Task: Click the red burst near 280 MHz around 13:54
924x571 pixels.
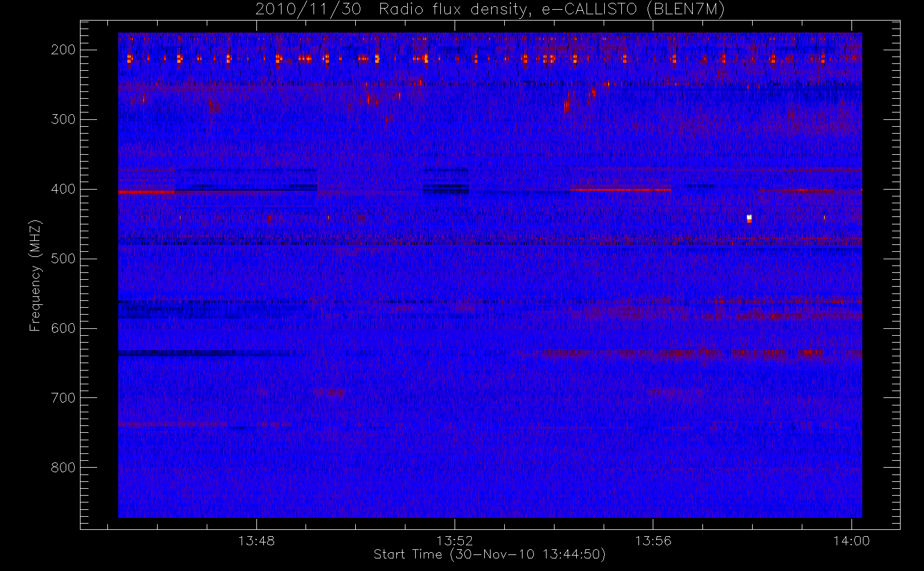Action: 567,106
